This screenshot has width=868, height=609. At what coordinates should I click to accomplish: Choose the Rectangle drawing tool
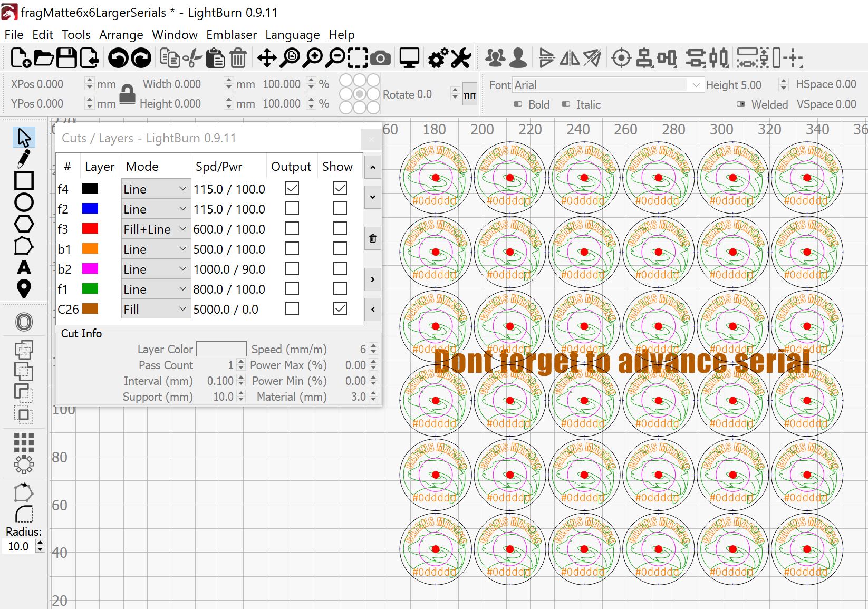click(x=24, y=180)
